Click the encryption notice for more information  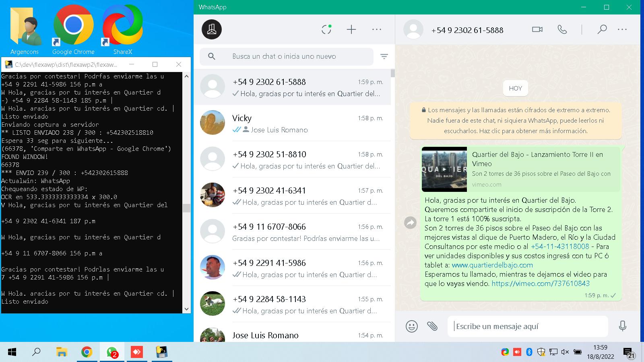516,120
